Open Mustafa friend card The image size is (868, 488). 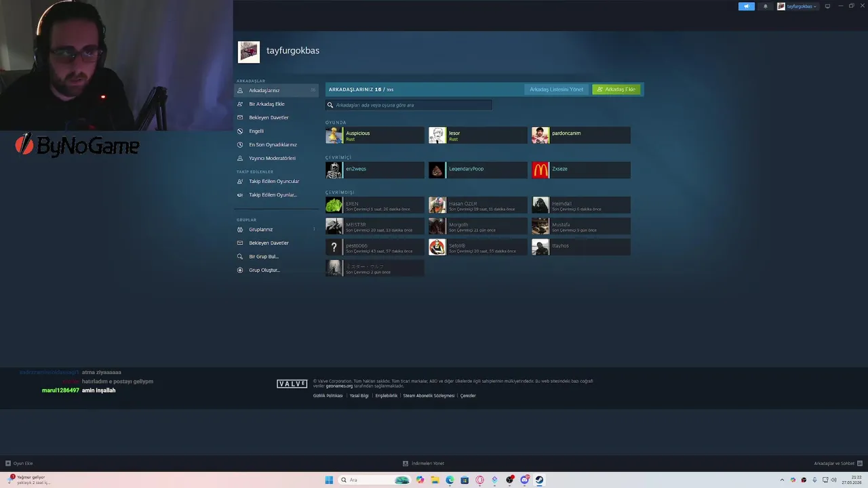581,226
